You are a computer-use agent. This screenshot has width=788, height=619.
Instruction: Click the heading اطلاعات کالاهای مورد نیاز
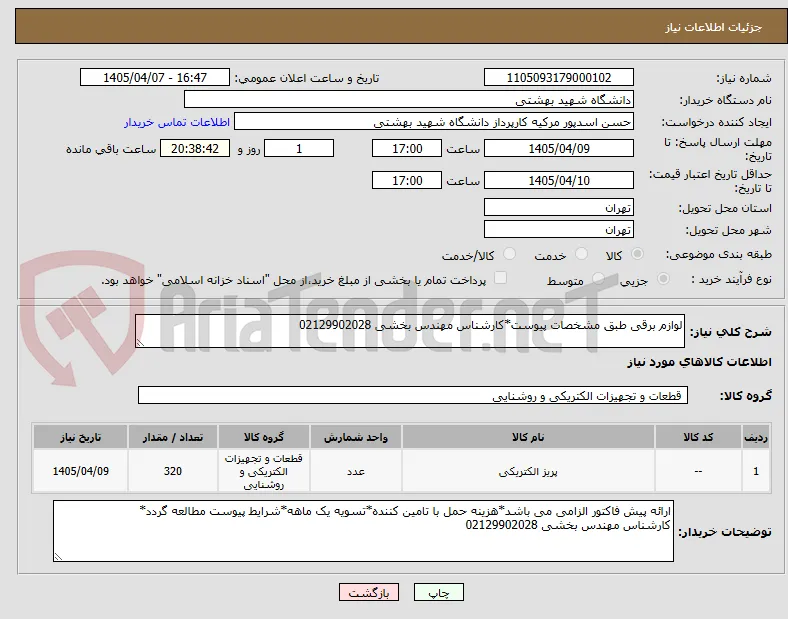(699, 362)
